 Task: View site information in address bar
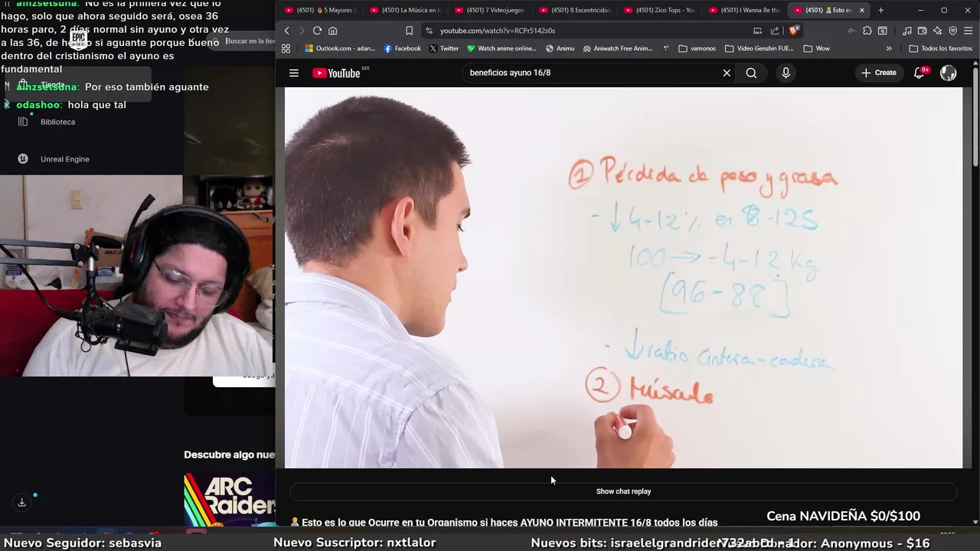429,31
